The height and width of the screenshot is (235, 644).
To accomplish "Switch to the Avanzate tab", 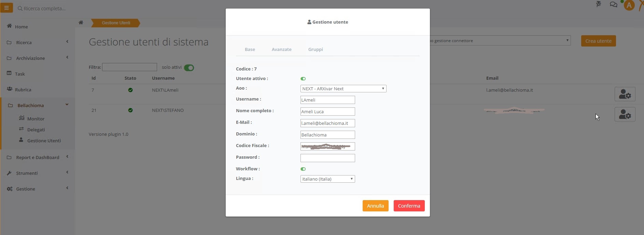I will pos(281,49).
